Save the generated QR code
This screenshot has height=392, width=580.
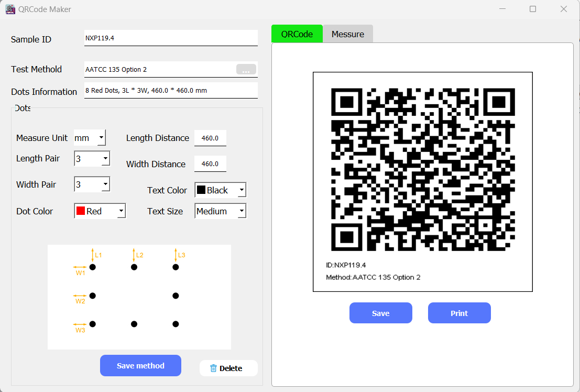380,313
